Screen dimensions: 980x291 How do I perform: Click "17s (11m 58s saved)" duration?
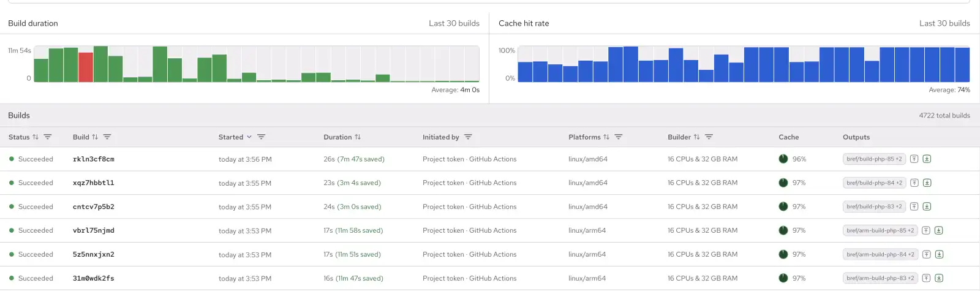[353, 230]
